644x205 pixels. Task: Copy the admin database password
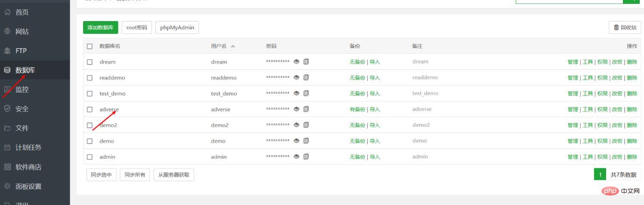point(306,156)
